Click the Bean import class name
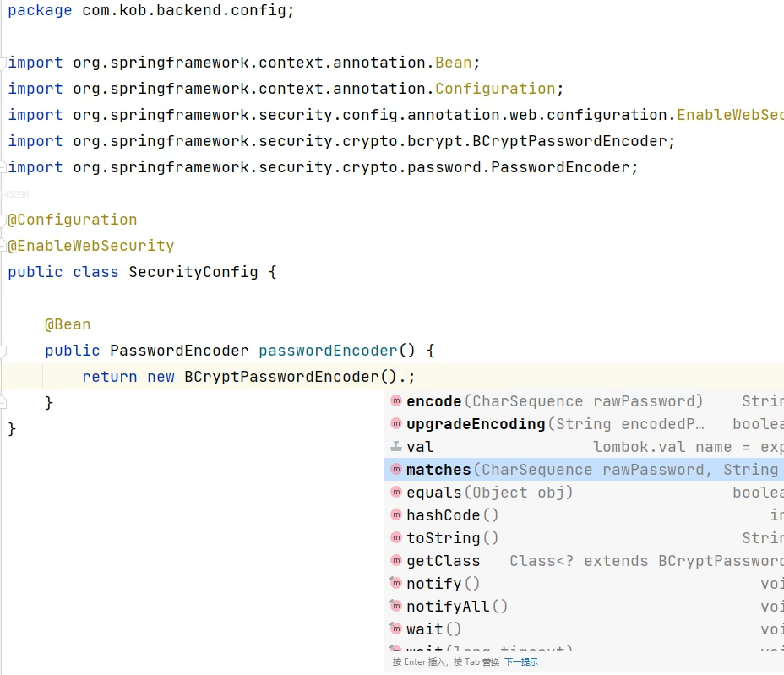This screenshot has height=675, width=784. pos(454,63)
